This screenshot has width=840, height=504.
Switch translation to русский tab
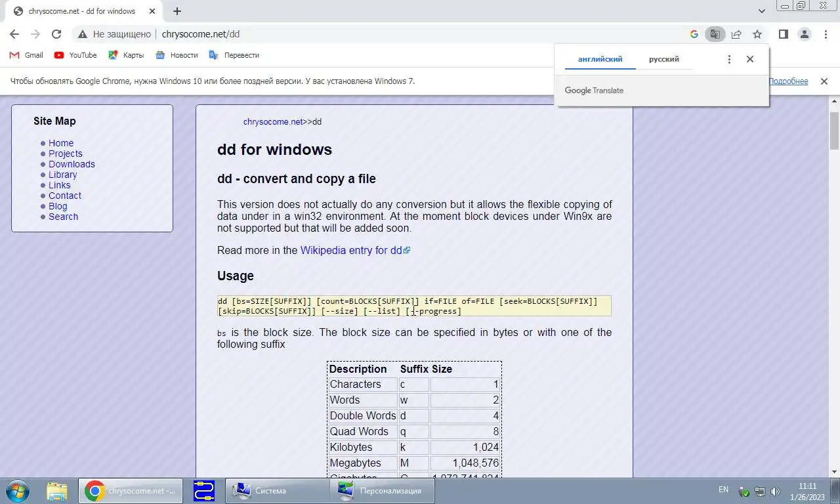click(x=664, y=59)
